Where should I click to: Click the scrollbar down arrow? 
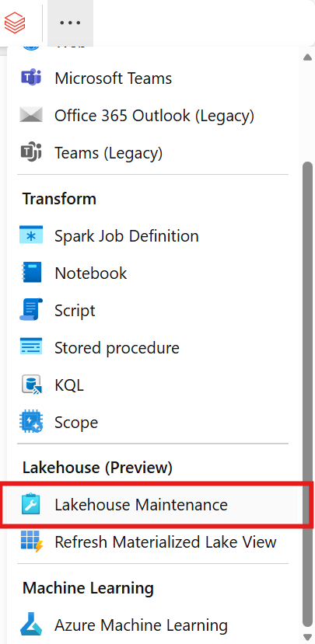307,636
